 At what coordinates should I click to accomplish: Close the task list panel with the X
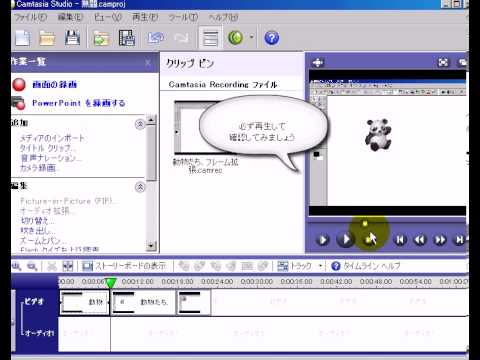(148, 62)
